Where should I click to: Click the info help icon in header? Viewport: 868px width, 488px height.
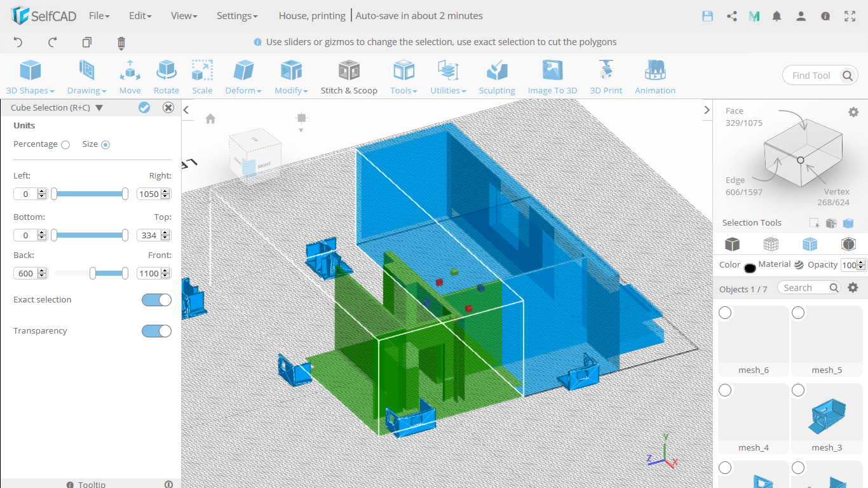click(825, 16)
